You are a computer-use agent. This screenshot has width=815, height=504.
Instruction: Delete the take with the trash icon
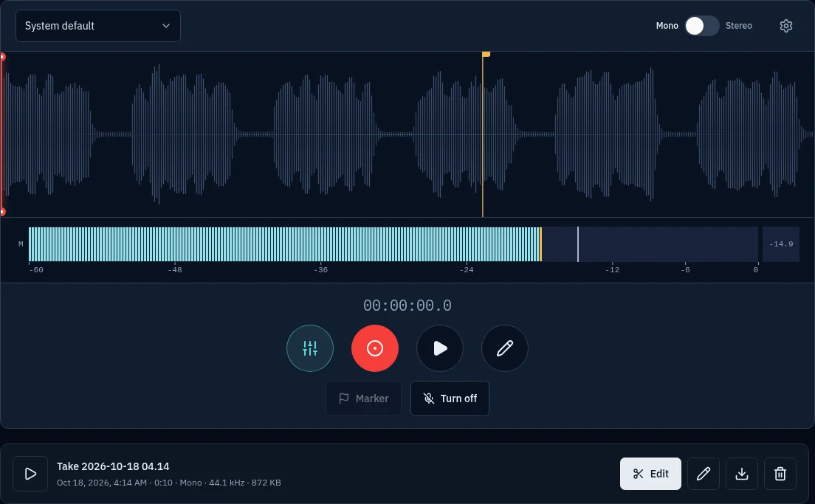780,474
